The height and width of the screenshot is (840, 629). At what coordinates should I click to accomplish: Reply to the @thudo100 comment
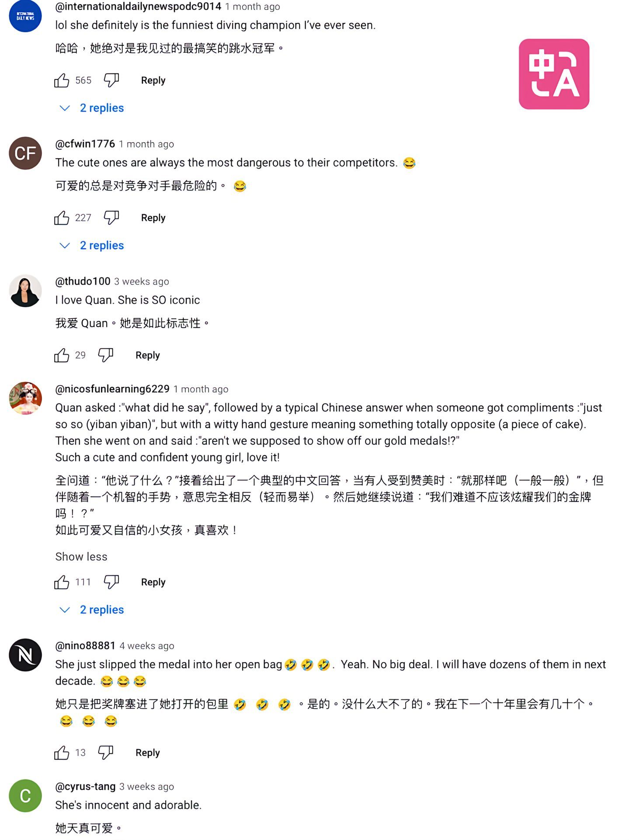[148, 355]
